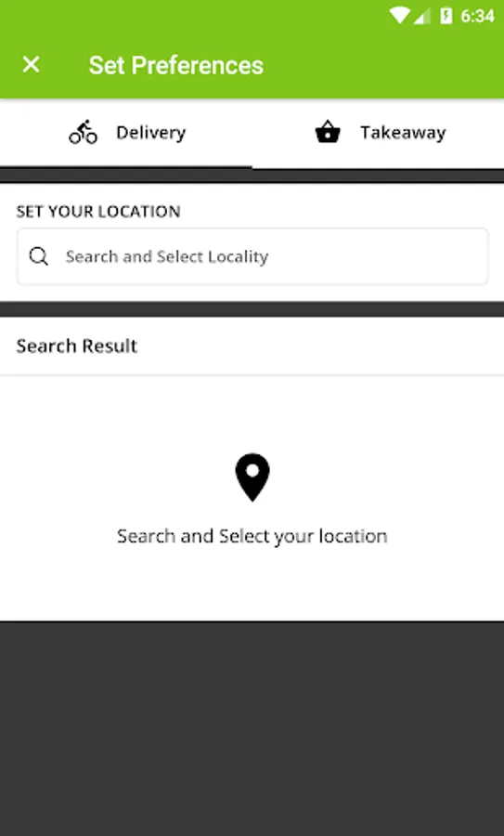Tap the battery charging icon

tap(446, 16)
